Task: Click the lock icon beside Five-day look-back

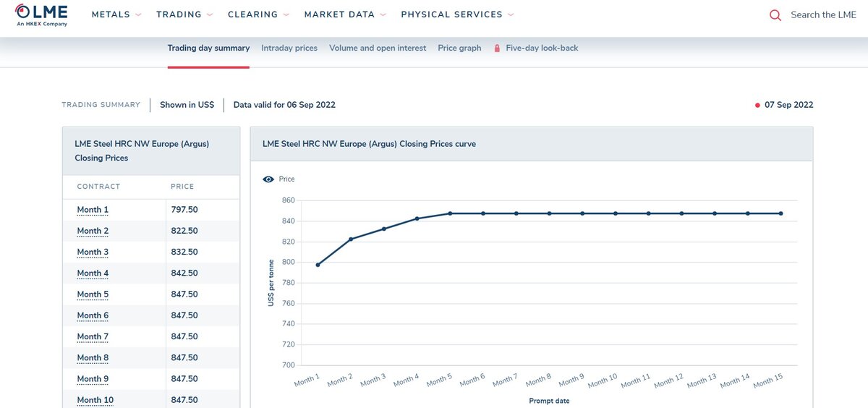Action: pyautogui.click(x=497, y=48)
